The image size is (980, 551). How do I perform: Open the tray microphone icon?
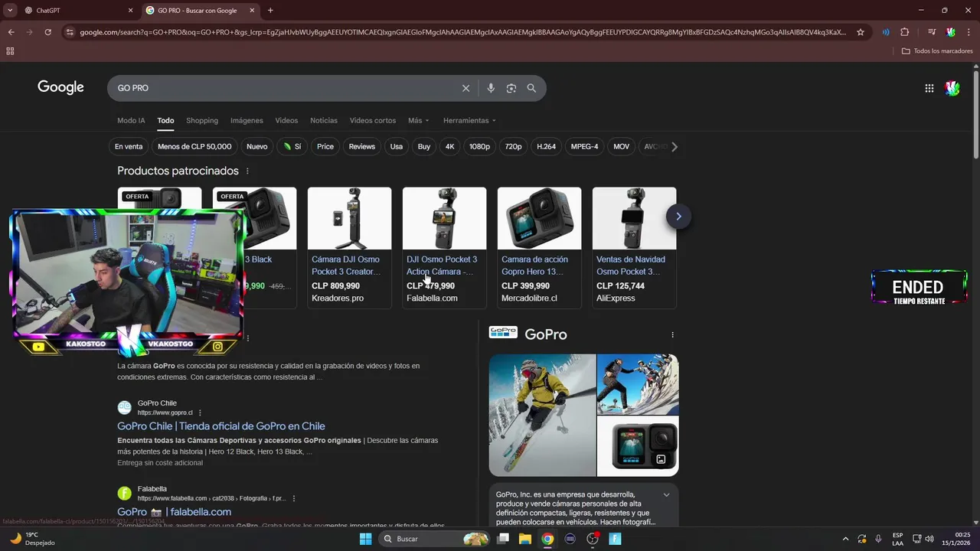point(878,539)
